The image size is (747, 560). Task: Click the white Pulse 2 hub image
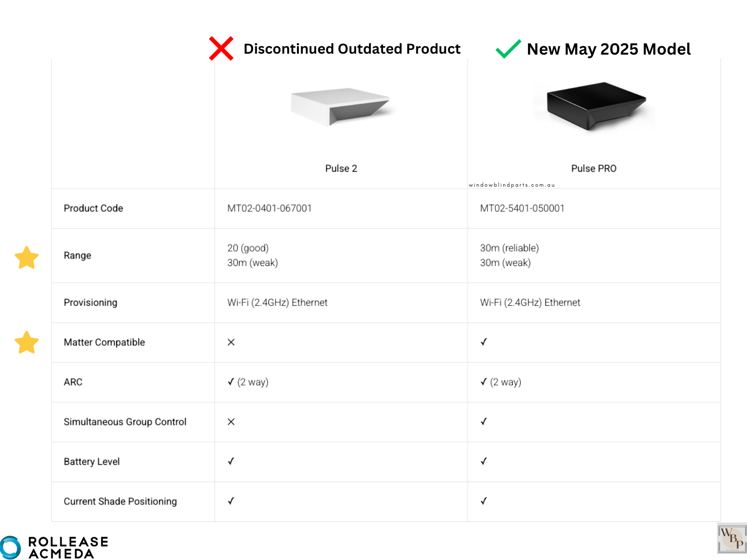341,106
